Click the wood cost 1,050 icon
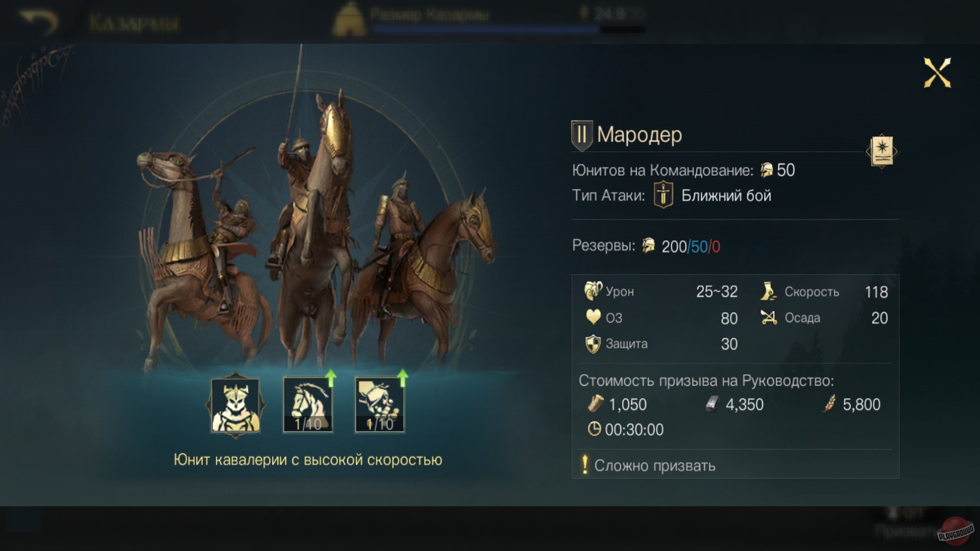 595,404
